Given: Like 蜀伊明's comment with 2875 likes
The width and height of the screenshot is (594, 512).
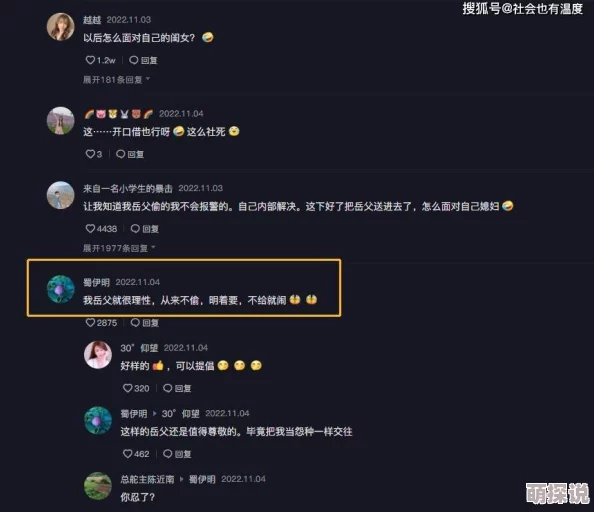Looking at the screenshot, I should tap(90, 322).
